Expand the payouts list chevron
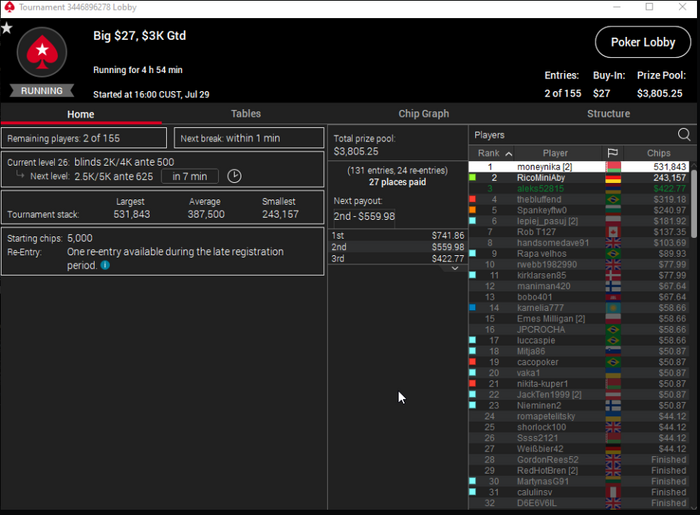700x515 pixels. 455,268
